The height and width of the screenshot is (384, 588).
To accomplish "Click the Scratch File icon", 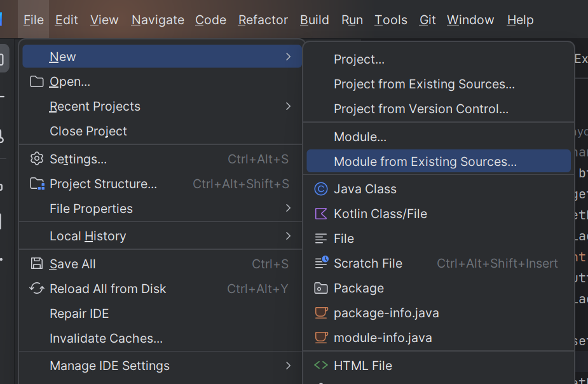I will (321, 263).
